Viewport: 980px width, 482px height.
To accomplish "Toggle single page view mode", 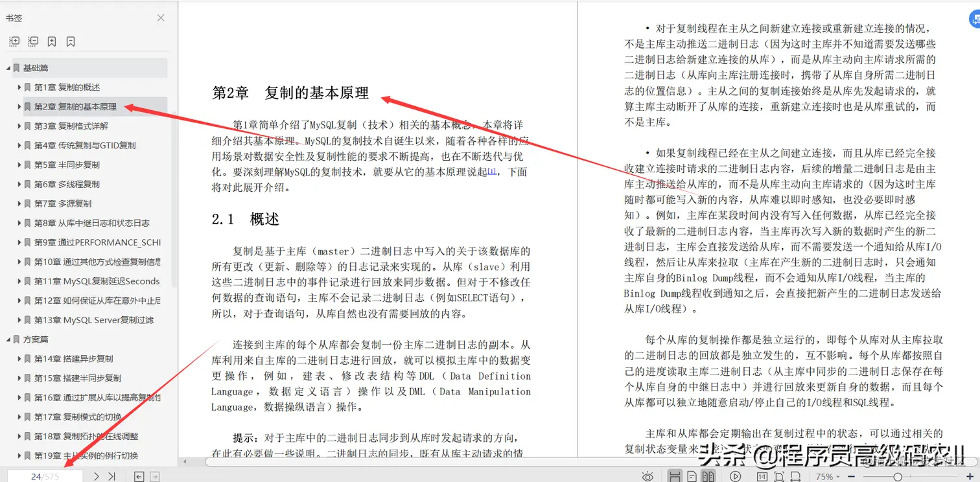I will tap(691, 476).
